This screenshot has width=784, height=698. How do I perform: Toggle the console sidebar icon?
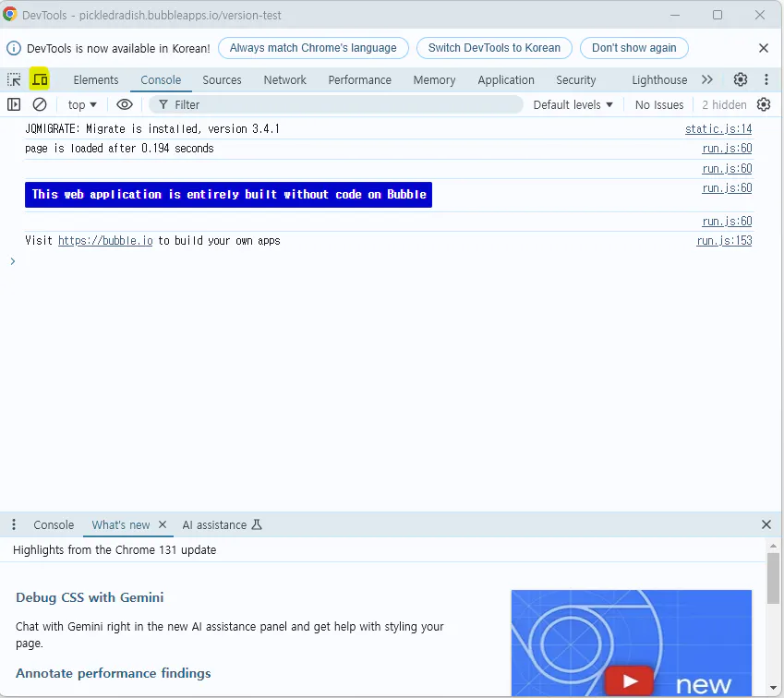[x=14, y=104]
